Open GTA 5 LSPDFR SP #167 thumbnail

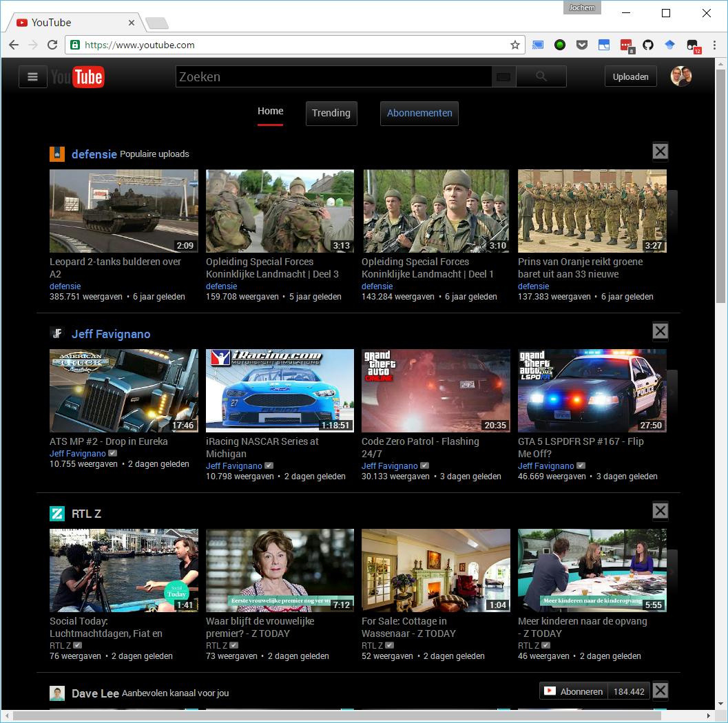click(x=592, y=390)
